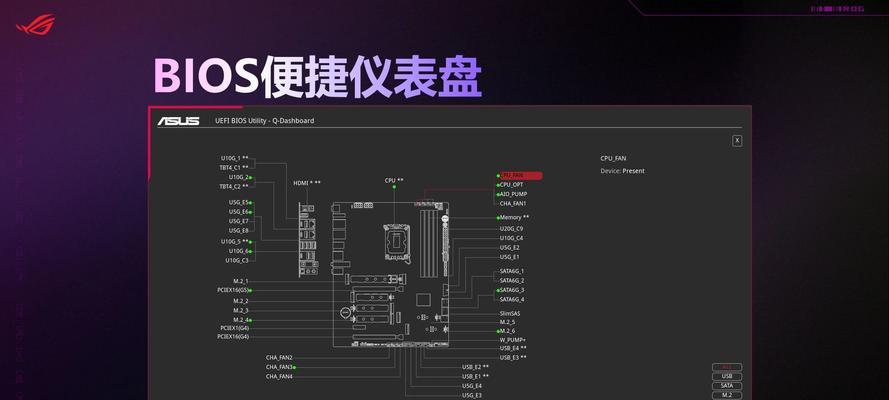Select the CHA_FAN1 header

[x=513, y=203]
